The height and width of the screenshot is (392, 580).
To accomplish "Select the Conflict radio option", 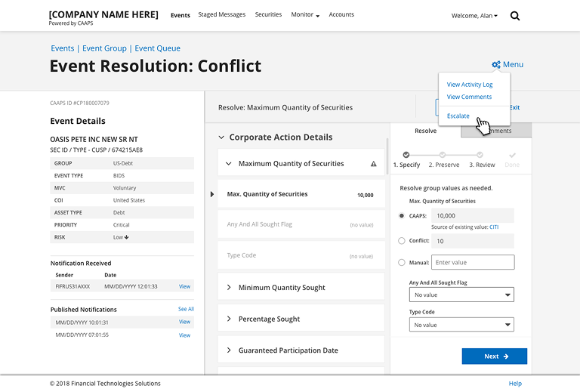I will 402,241.
